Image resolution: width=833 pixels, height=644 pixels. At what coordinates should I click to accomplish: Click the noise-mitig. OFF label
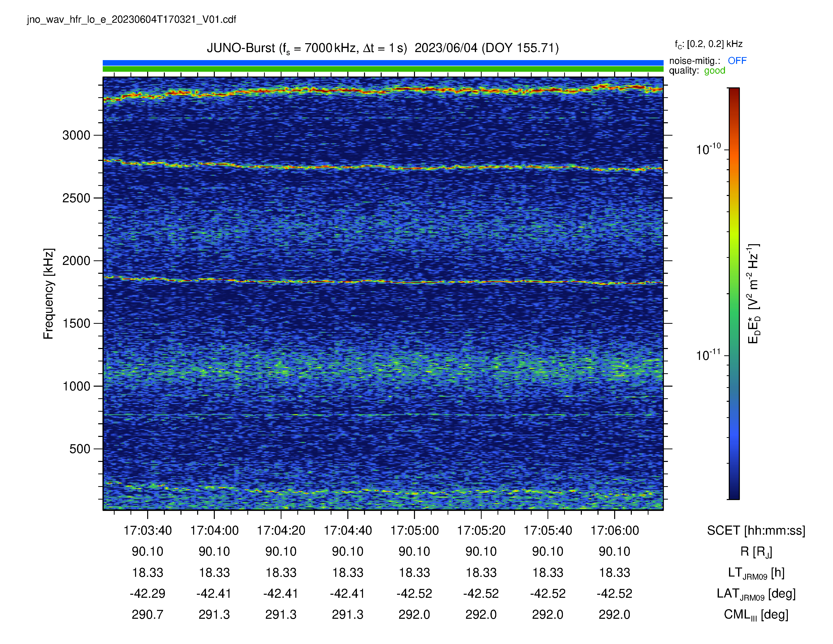click(x=708, y=61)
